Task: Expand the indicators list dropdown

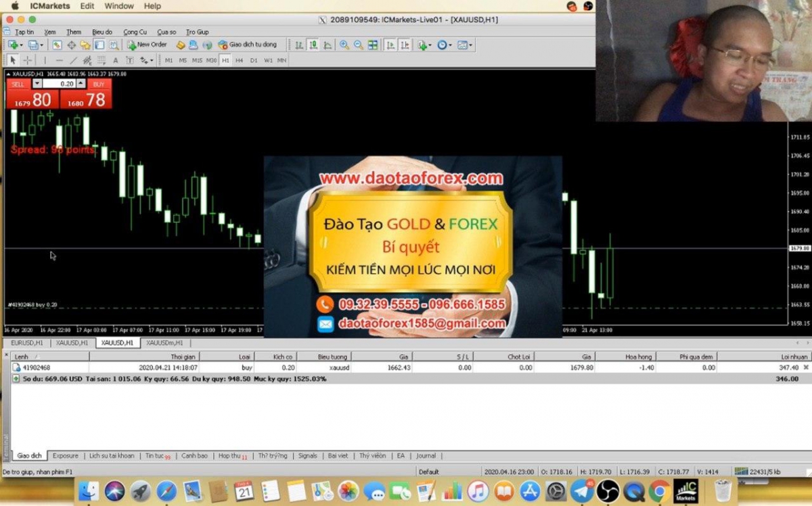Action: (430, 45)
